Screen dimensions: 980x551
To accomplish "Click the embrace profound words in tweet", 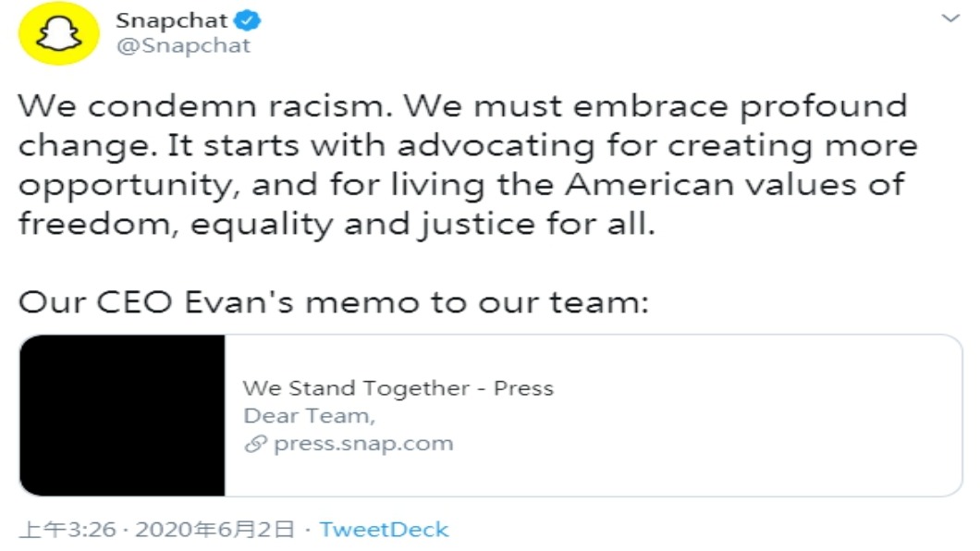I will point(740,106).
